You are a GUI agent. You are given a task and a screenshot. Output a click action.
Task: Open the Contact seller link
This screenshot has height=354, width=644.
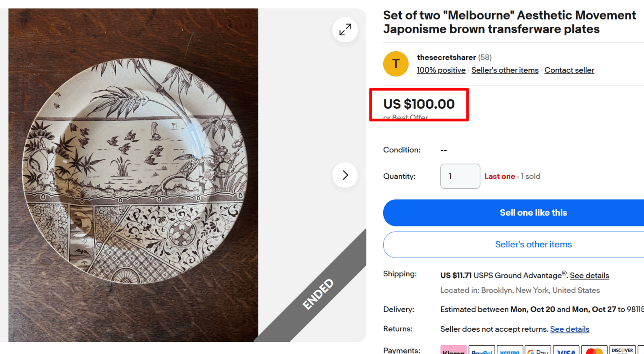tap(569, 70)
